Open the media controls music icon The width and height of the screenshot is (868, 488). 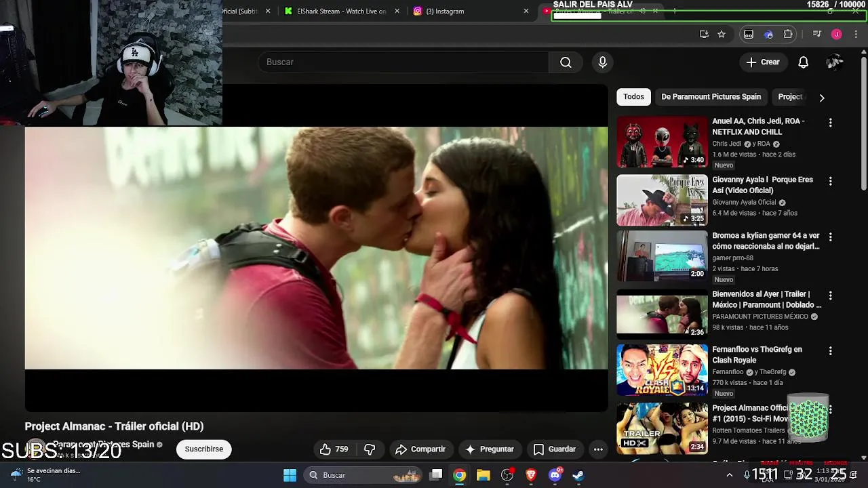(817, 34)
